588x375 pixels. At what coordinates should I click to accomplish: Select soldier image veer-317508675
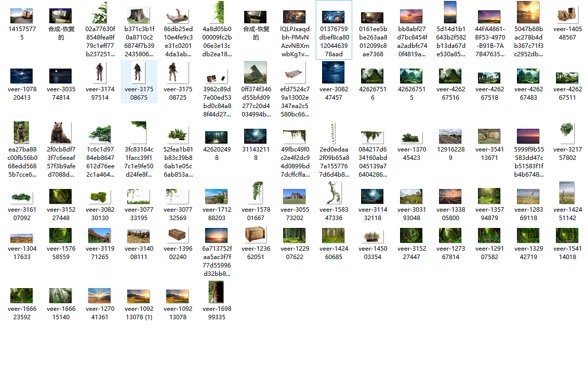[139, 73]
